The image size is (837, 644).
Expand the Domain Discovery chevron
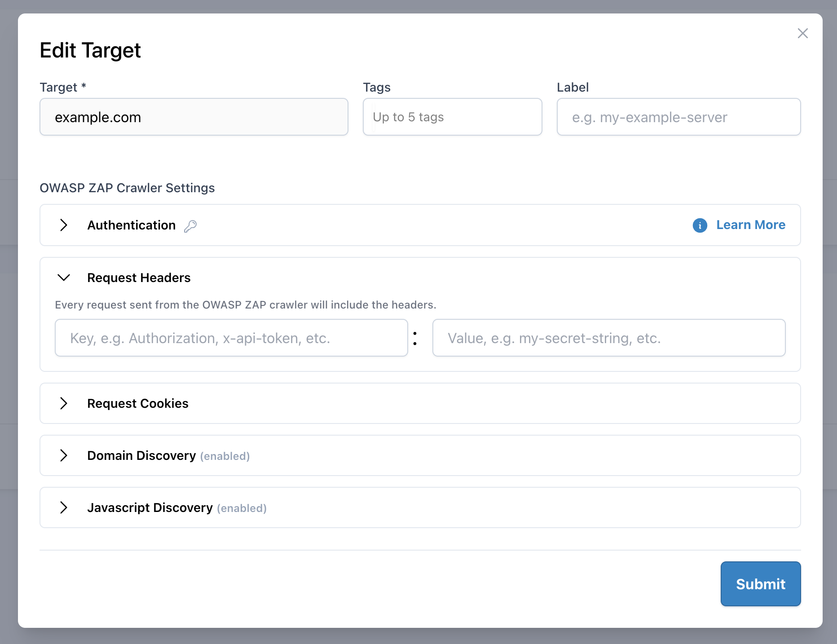(x=64, y=455)
